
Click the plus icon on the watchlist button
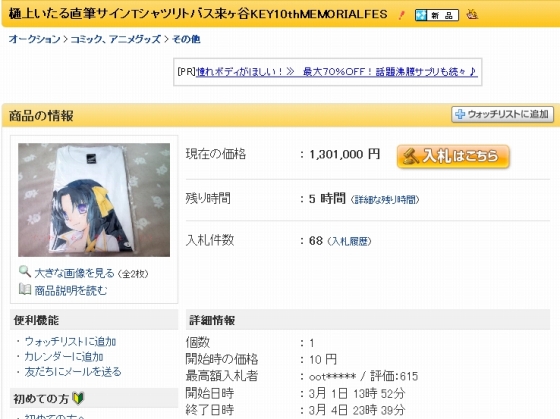click(x=460, y=114)
